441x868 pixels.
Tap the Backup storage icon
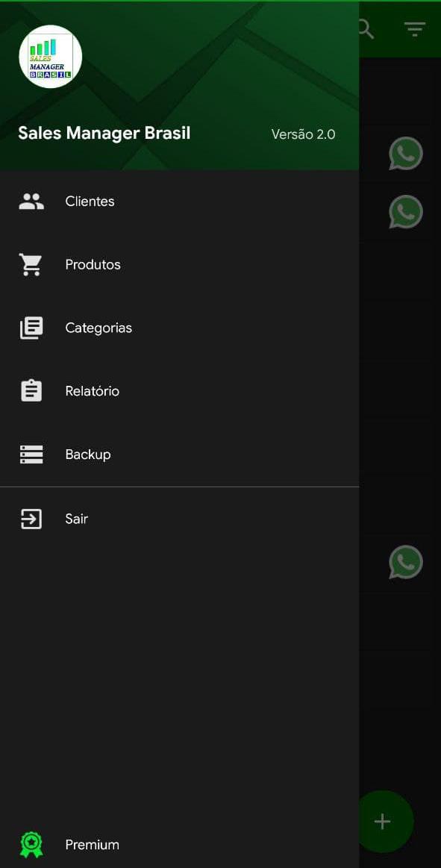pyautogui.click(x=31, y=455)
